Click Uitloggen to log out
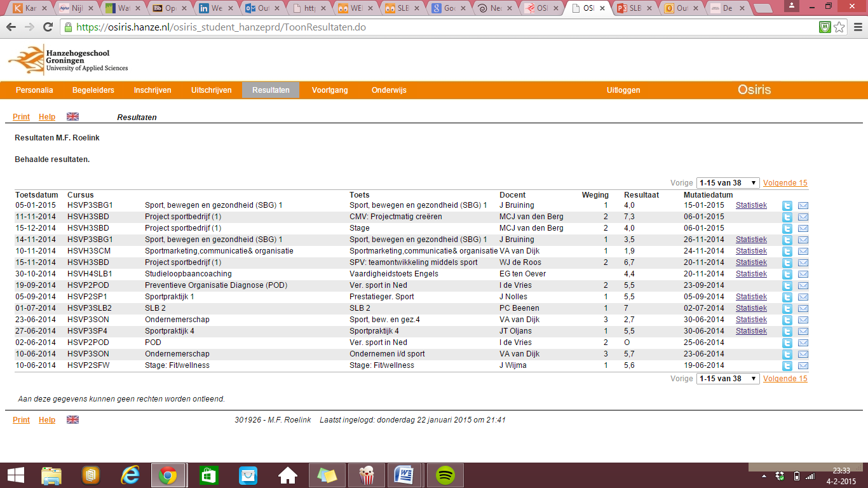The image size is (868, 488). (x=623, y=90)
